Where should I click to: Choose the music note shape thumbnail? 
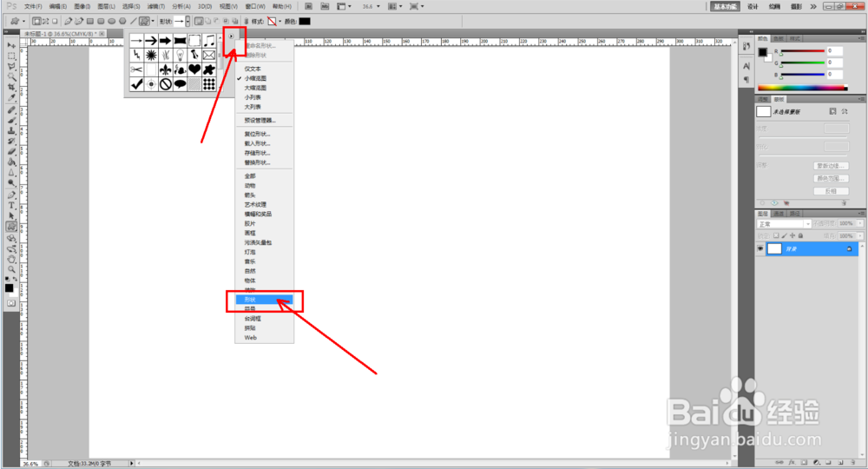tap(208, 41)
